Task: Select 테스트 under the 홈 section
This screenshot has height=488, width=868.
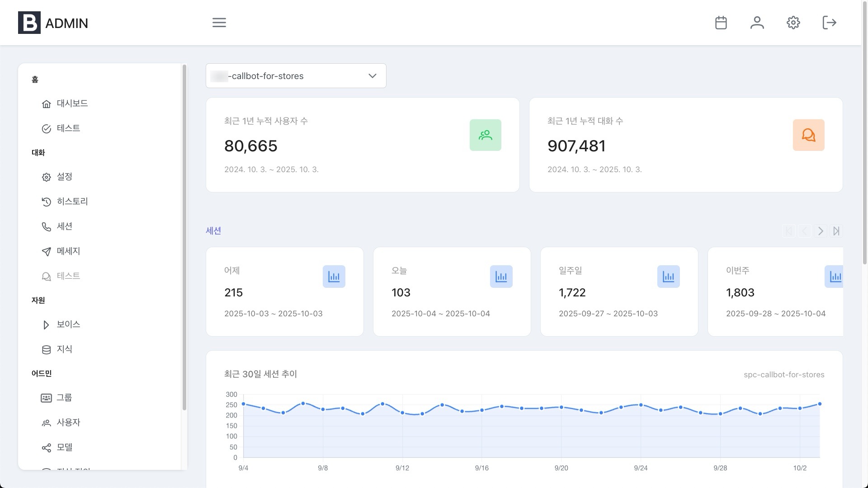Action: (x=68, y=128)
